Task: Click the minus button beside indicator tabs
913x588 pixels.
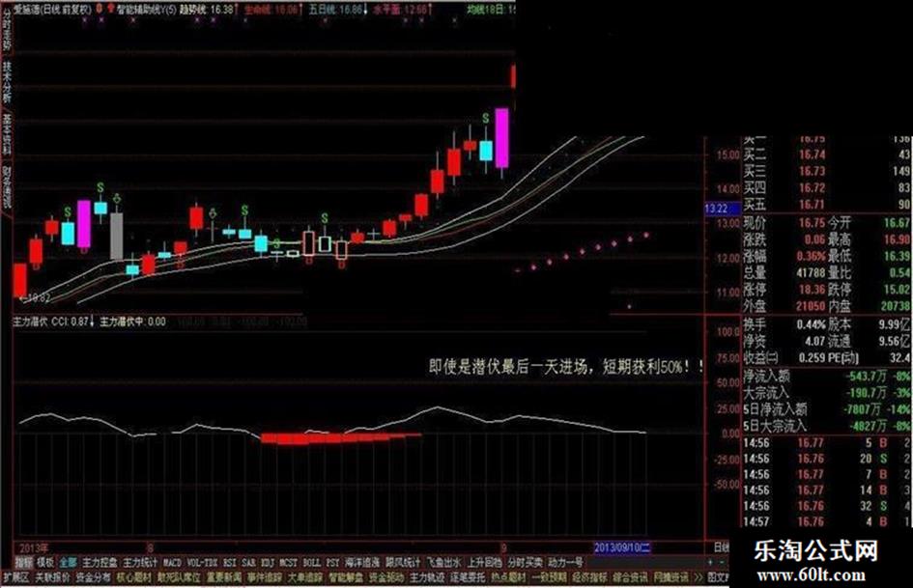Action: click(722, 562)
